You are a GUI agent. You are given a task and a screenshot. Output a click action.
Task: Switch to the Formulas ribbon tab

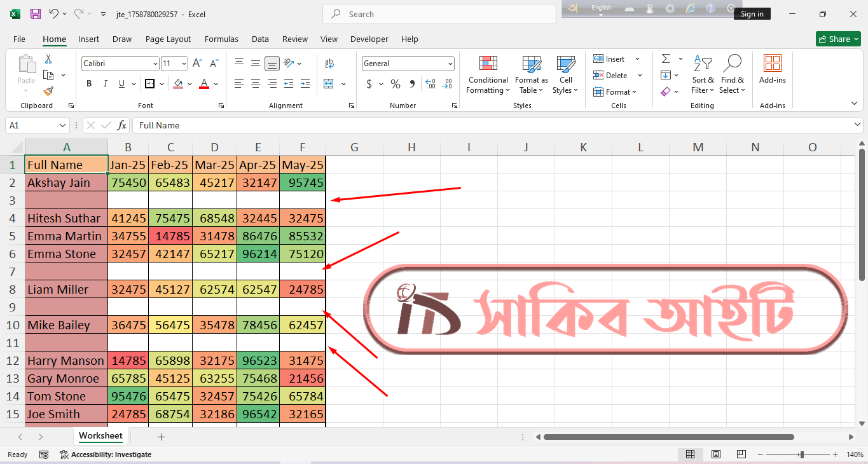(x=221, y=39)
